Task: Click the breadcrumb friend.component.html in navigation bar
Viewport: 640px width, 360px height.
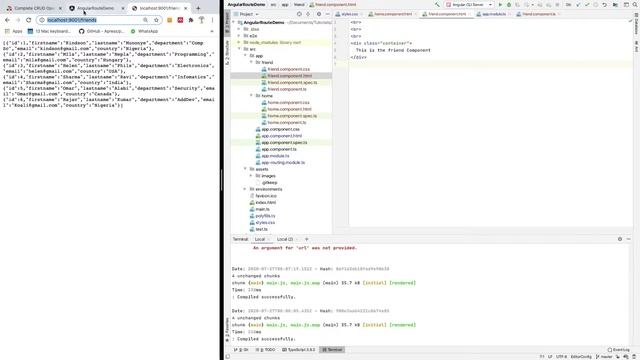Action: point(333,4)
